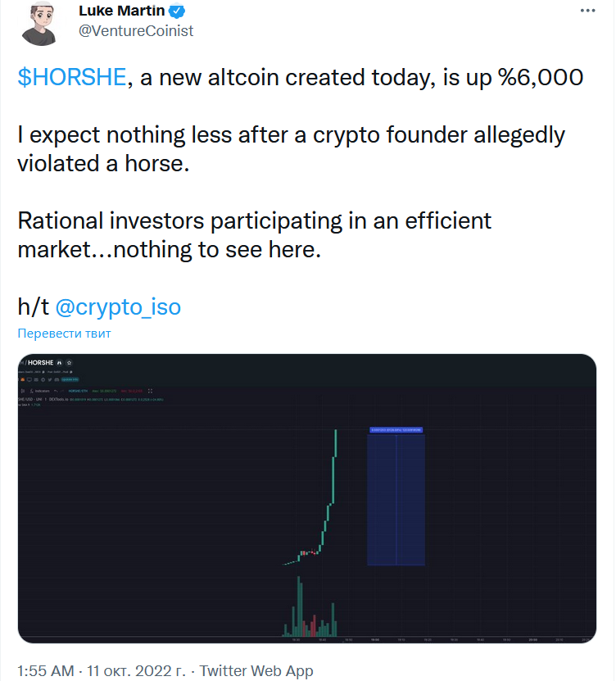The image size is (616, 681).
Task: Open the Indicators button on the chart
Action: (40, 391)
